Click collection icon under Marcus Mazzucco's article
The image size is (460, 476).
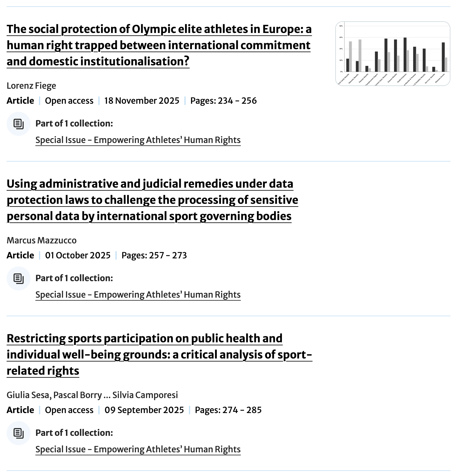pyautogui.click(x=19, y=278)
